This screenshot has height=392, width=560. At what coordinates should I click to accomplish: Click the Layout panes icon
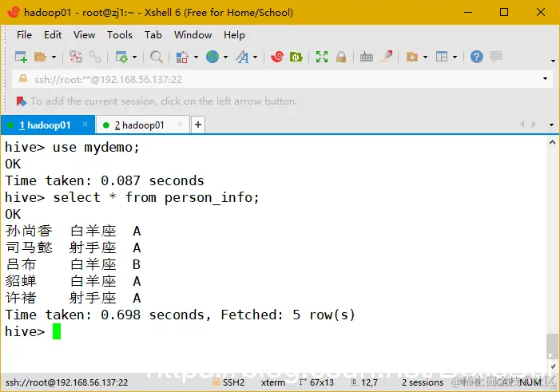tap(442, 57)
